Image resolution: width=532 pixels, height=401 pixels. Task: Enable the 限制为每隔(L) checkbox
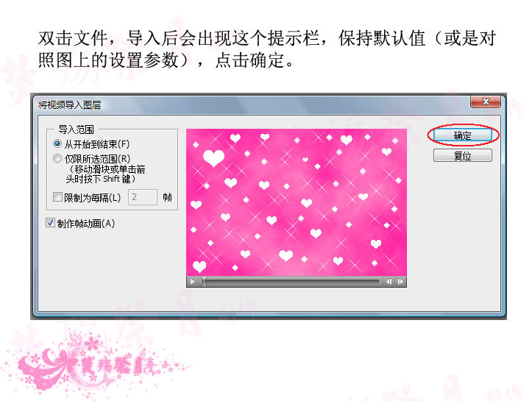tap(57, 196)
